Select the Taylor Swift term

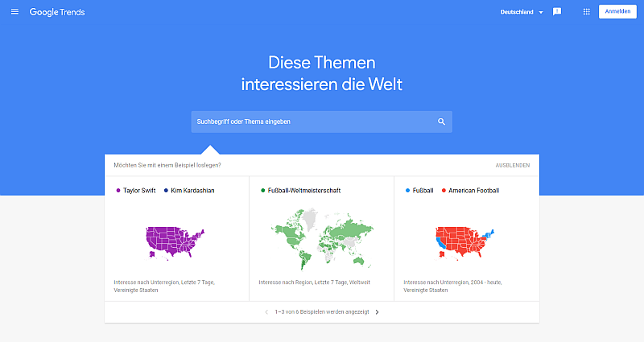(x=139, y=191)
